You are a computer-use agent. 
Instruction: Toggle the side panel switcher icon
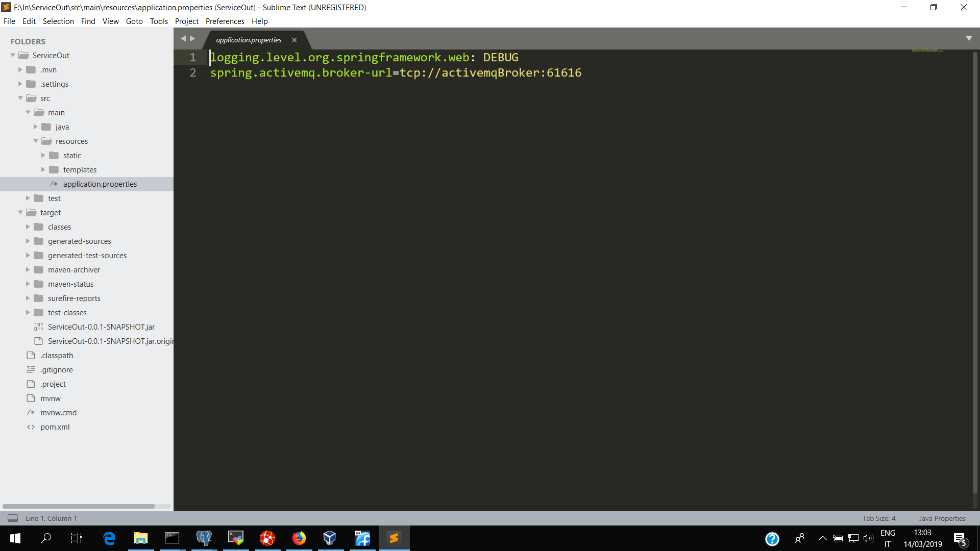13,518
